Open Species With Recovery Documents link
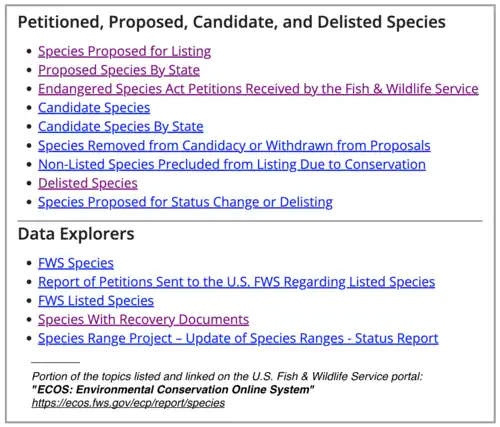Screen dimensions: 500x427 pos(143,320)
